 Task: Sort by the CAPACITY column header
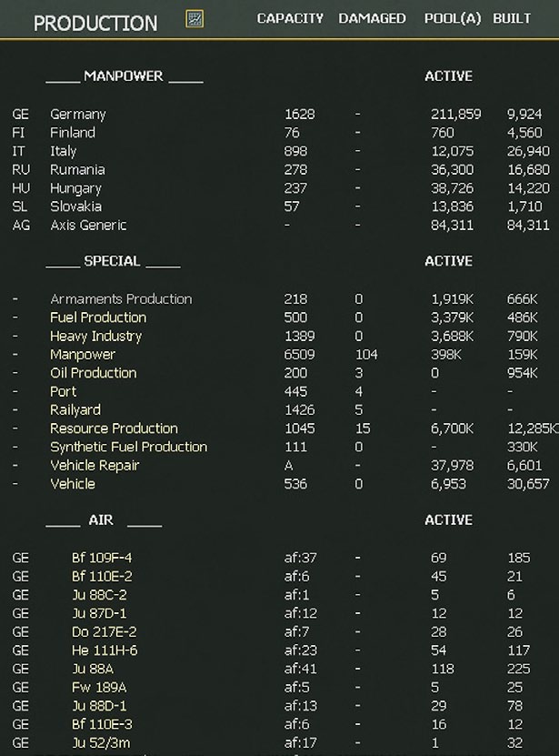[290, 18]
